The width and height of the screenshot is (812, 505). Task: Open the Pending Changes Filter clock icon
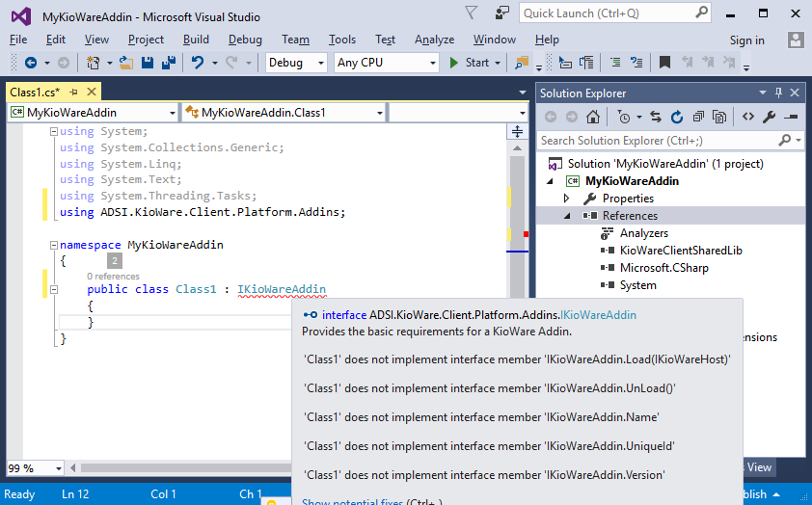[624, 117]
